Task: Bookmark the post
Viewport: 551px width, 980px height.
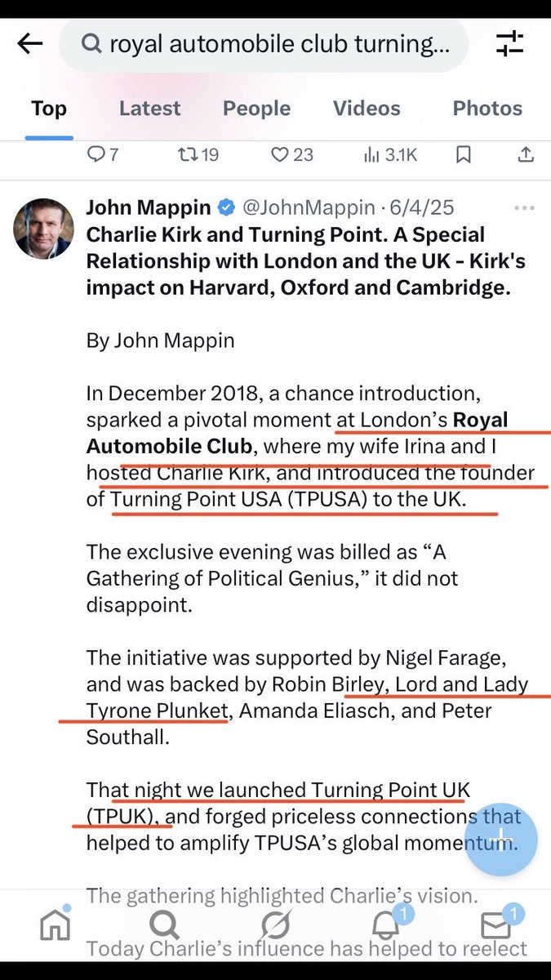Action: coord(464,154)
